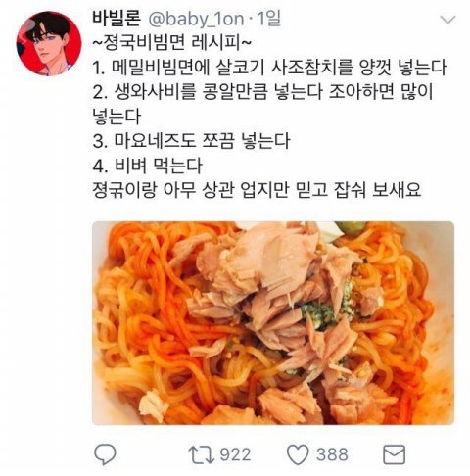Open the tweet options chevron menu

[x=447, y=20]
